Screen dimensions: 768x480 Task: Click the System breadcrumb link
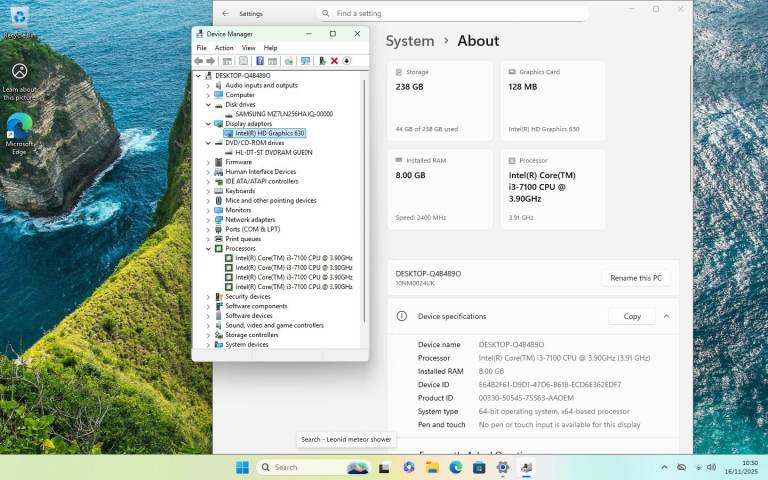(x=409, y=41)
